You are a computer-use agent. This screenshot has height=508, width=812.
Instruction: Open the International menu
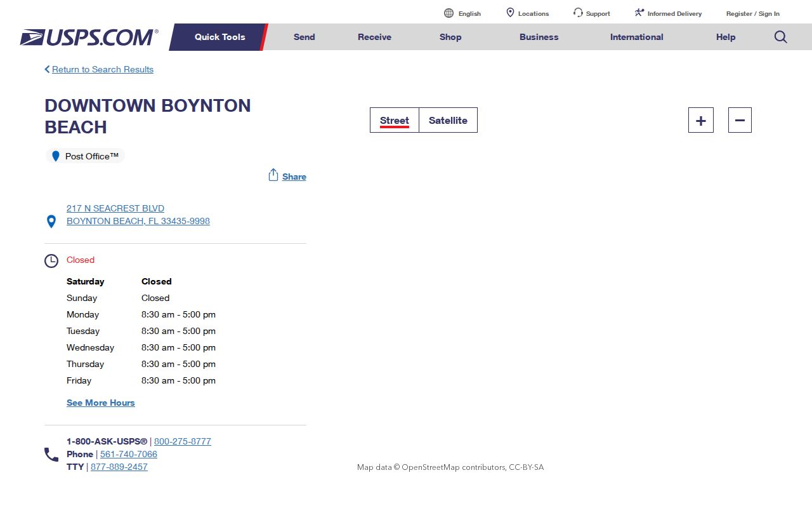pos(636,37)
